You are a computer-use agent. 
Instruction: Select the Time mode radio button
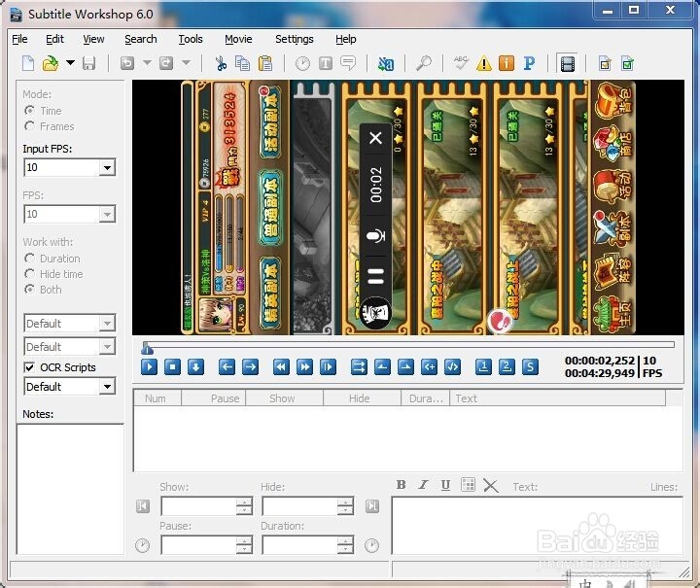click(29, 110)
